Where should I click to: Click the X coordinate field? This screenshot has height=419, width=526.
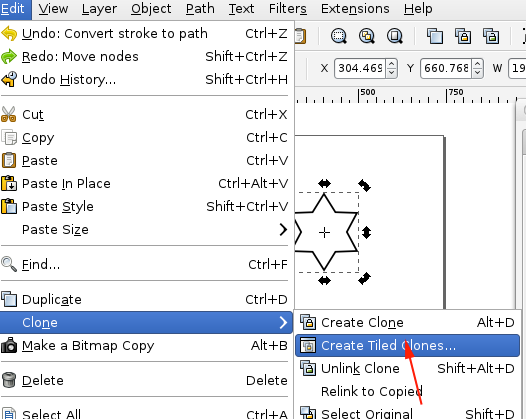tap(360, 68)
